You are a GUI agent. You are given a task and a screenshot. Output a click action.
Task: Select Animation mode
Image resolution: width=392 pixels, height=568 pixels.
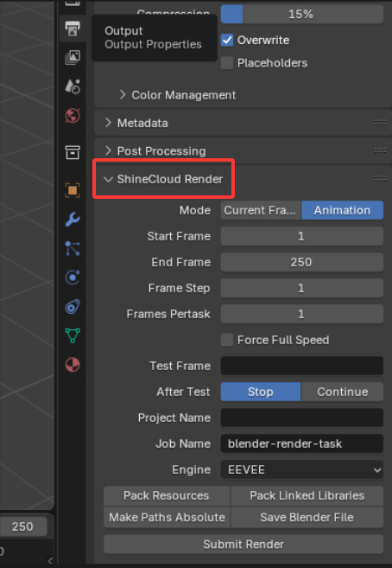pos(342,210)
